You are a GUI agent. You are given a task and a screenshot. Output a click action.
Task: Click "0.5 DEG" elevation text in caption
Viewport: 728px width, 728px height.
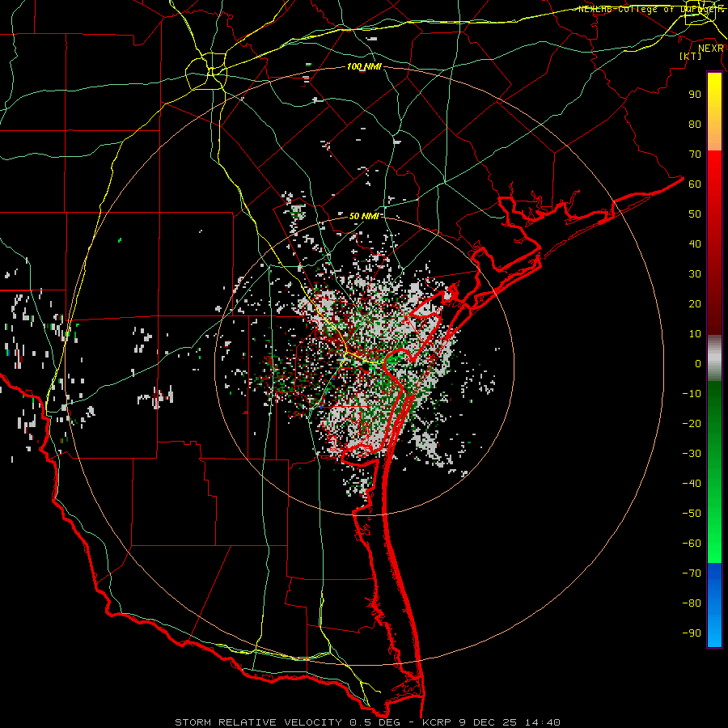[x=375, y=722]
